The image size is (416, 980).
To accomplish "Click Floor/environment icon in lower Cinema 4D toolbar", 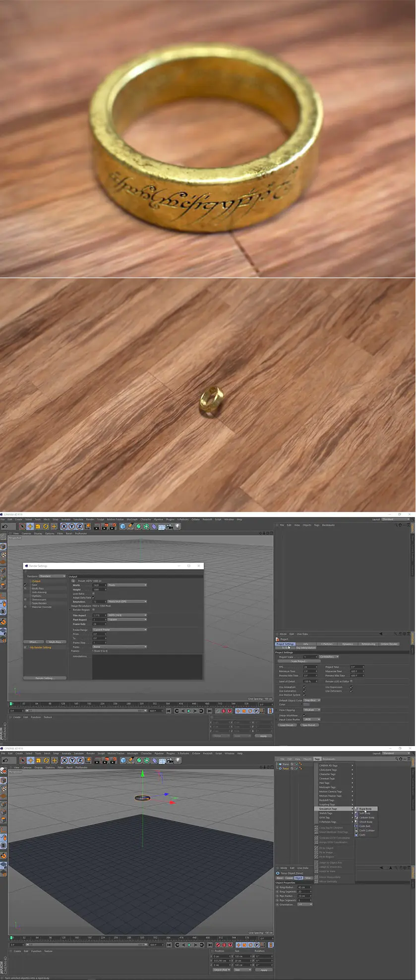I will (162, 760).
